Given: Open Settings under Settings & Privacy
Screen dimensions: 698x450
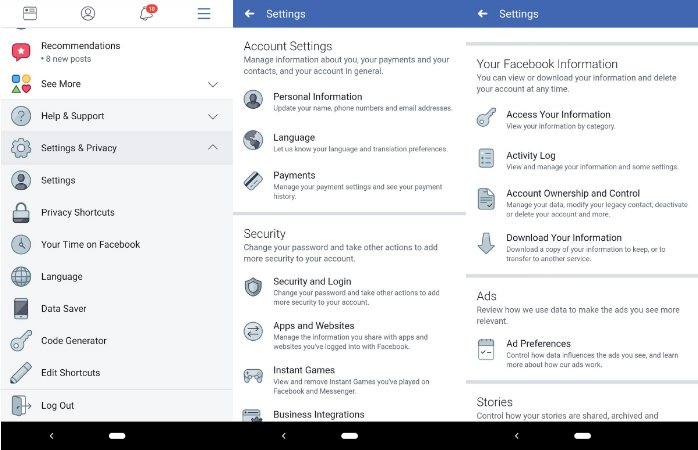Looking at the screenshot, I should (x=117, y=180).
